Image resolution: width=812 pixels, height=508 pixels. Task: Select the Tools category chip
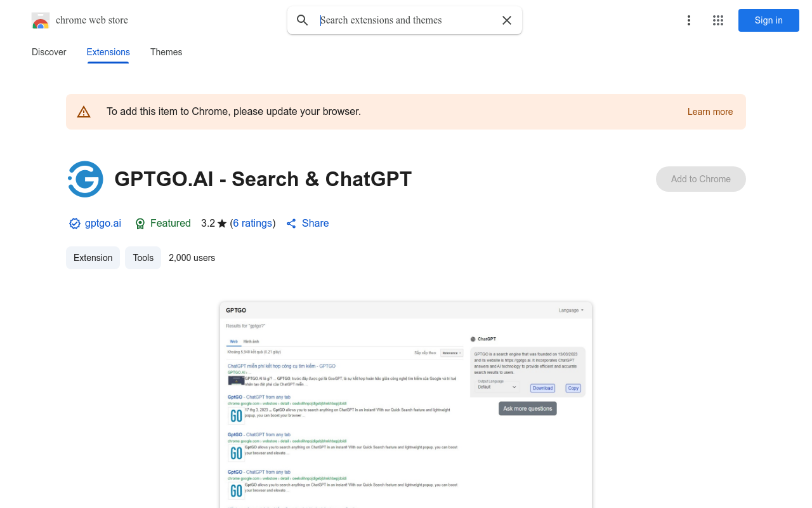(x=143, y=258)
